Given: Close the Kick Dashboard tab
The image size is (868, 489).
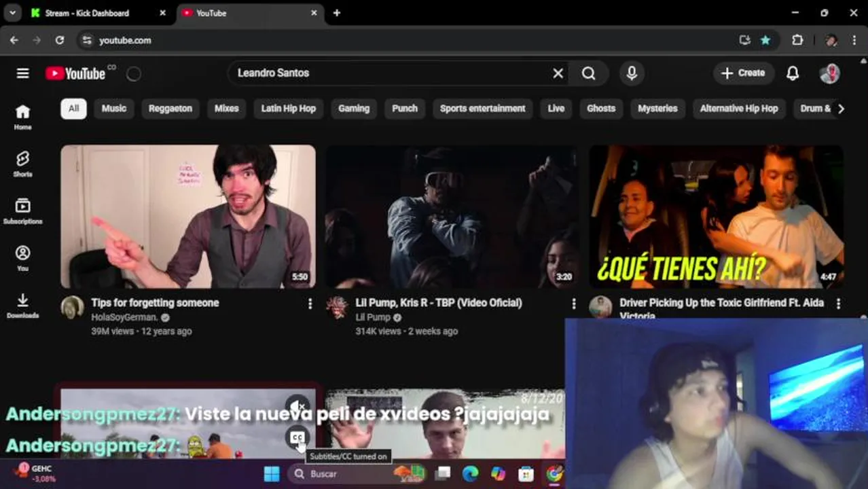Looking at the screenshot, I should pos(162,13).
